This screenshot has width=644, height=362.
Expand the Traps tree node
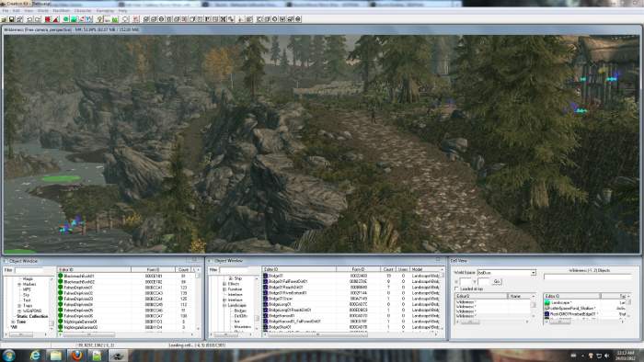[x=19, y=305]
